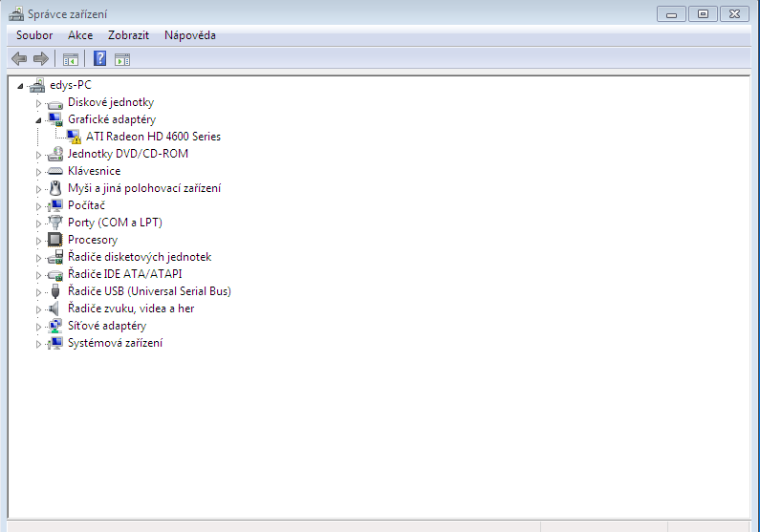Maximize the Správce zařízení window
The image size is (760, 532).
[703, 14]
